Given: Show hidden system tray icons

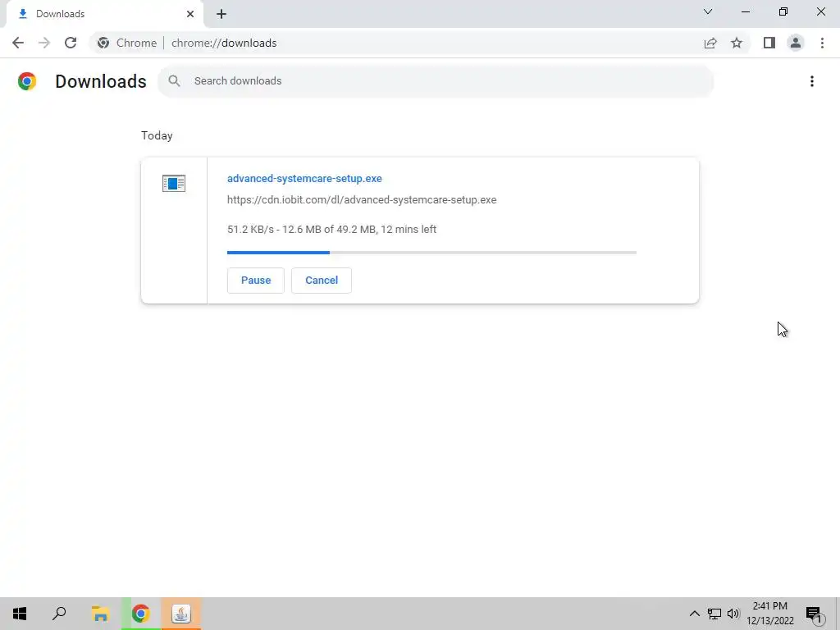Looking at the screenshot, I should coord(694,614).
